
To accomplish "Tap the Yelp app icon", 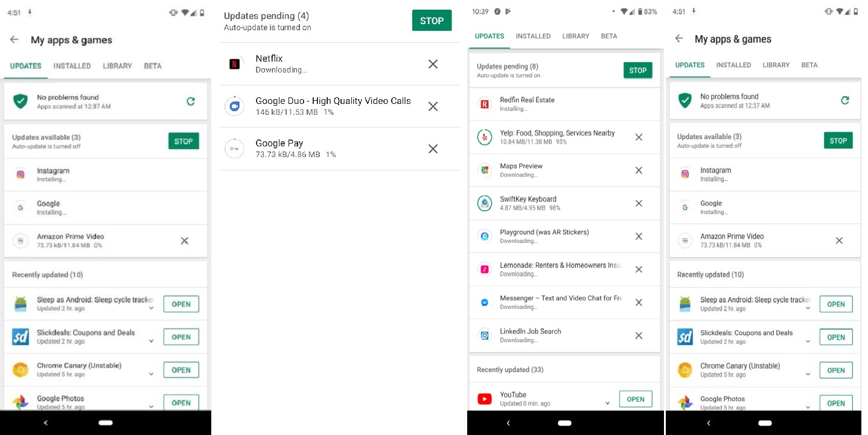I will (x=484, y=137).
